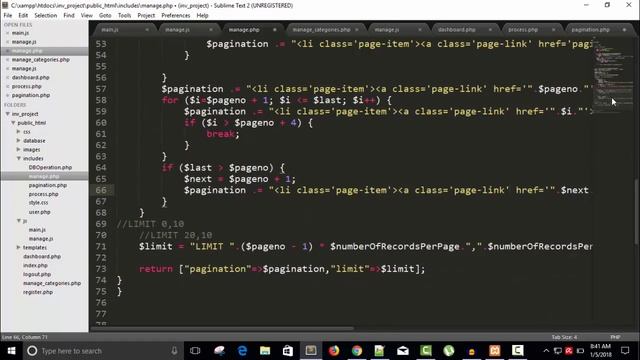This screenshot has width=640, height=360.
Task: Close pagination.php in Open Files list
Action: tap(7, 95)
